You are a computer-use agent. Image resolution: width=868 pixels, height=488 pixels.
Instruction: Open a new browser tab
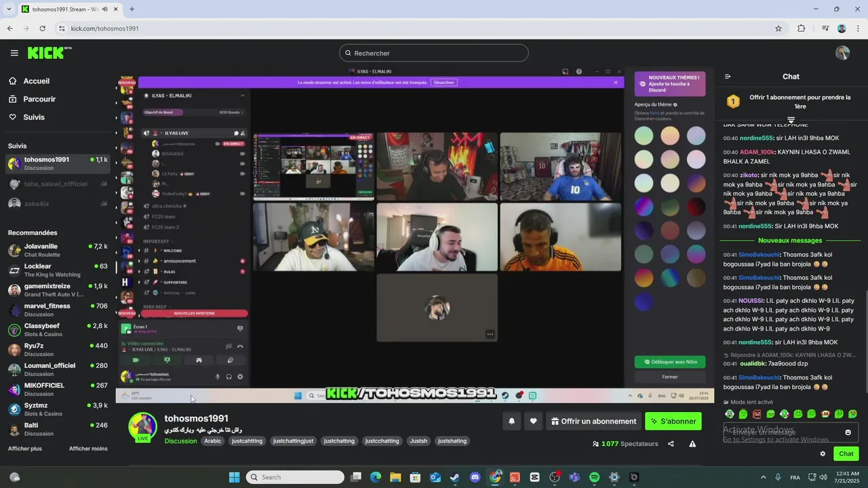132,9
